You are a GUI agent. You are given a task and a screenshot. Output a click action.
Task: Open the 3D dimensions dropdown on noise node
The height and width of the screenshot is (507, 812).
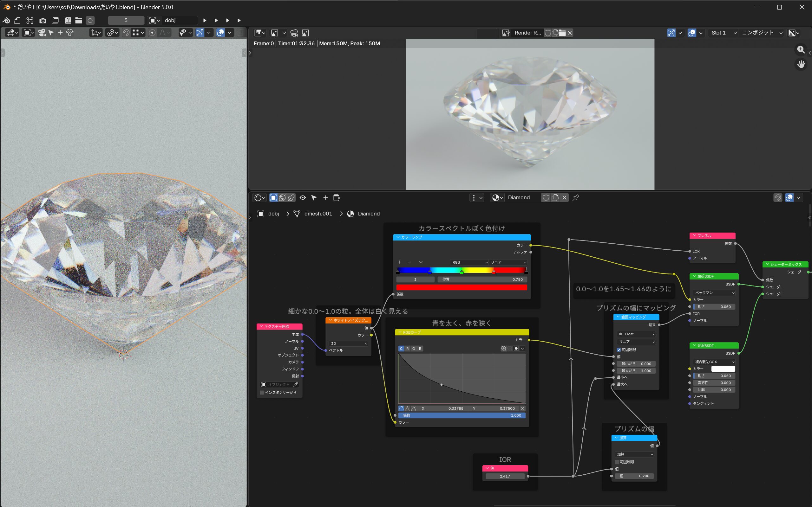pos(349,343)
